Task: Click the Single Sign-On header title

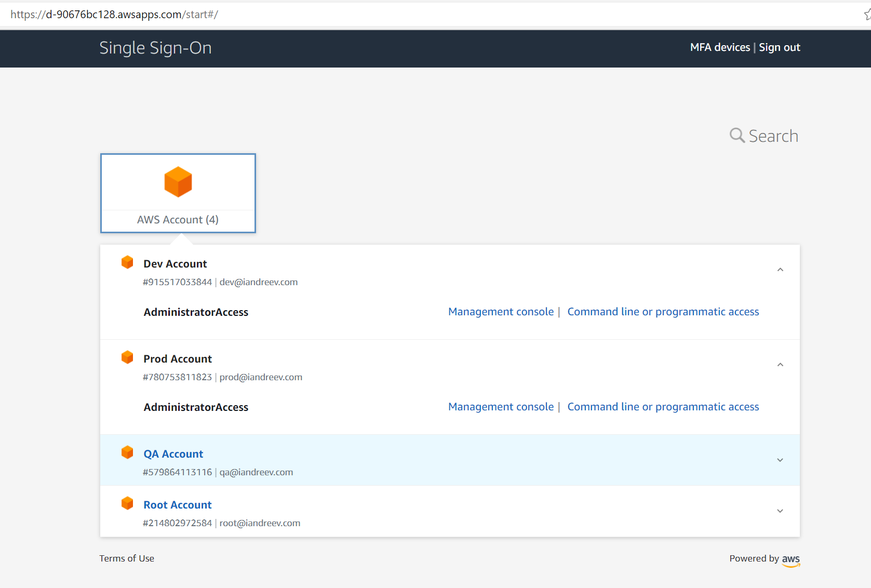Action: click(x=155, y=48)
